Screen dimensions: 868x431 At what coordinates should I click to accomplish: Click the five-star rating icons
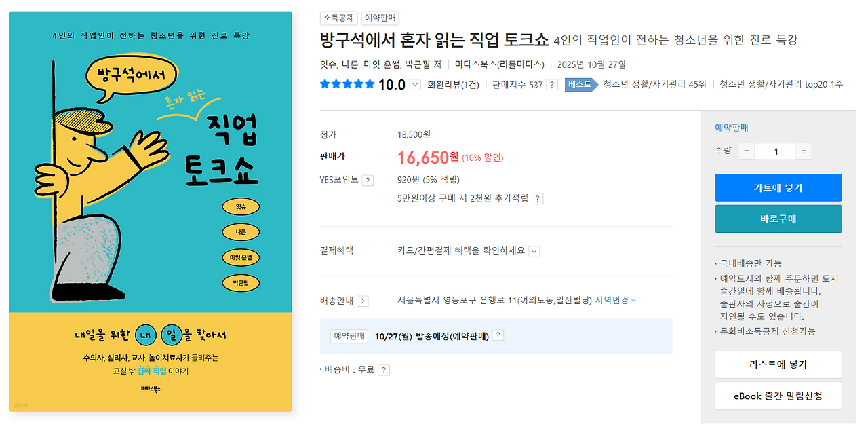pyautogui.click(x=346, y=84)
